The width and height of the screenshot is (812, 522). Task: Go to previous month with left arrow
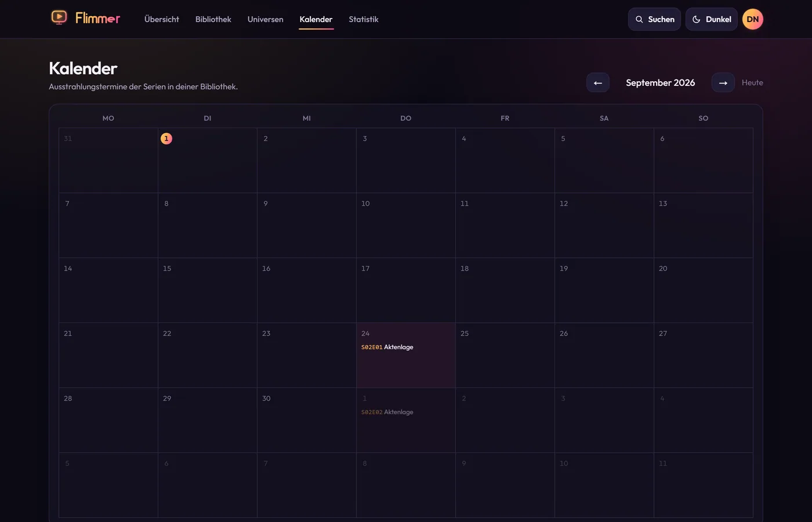point(597,82)
